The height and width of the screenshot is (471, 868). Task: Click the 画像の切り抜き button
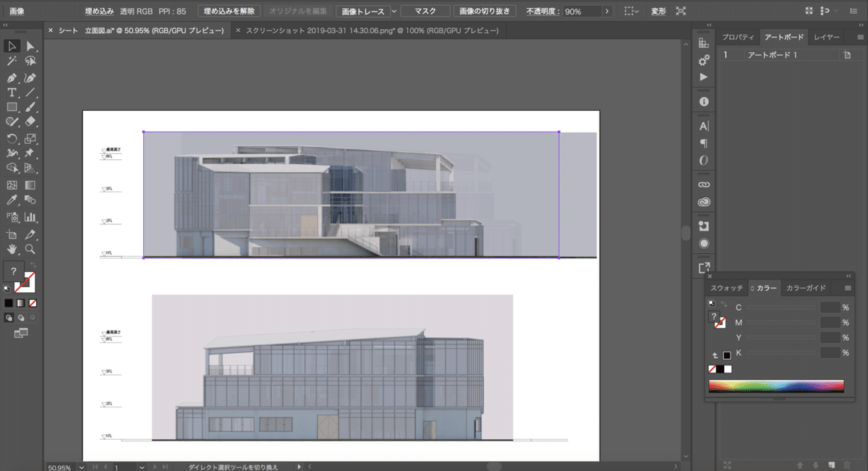tap(485, 12)
